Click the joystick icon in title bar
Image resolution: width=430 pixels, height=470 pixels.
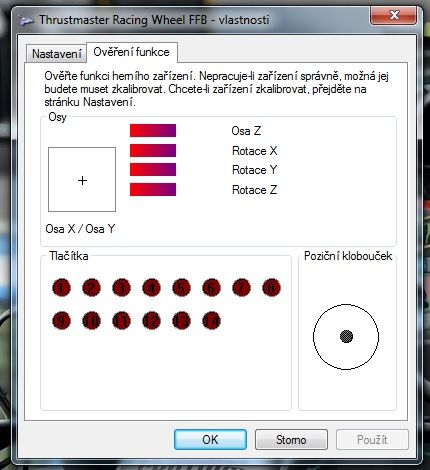tap(26, 20)
